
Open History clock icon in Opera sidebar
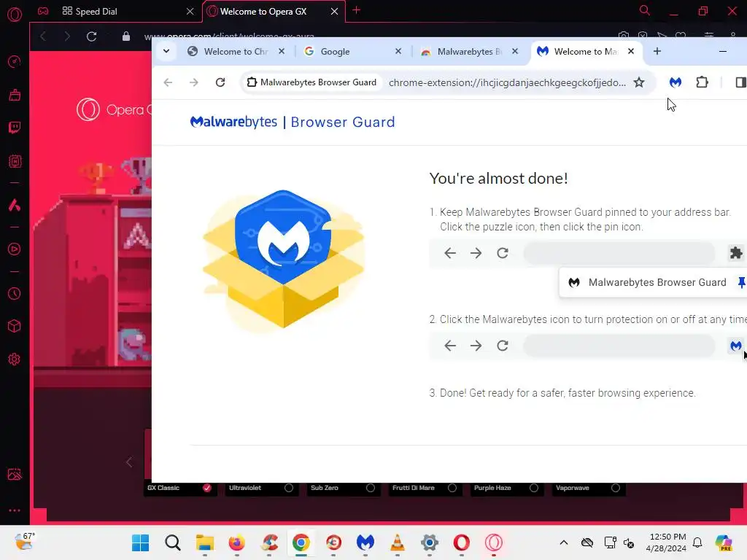[x=15, y=293]
